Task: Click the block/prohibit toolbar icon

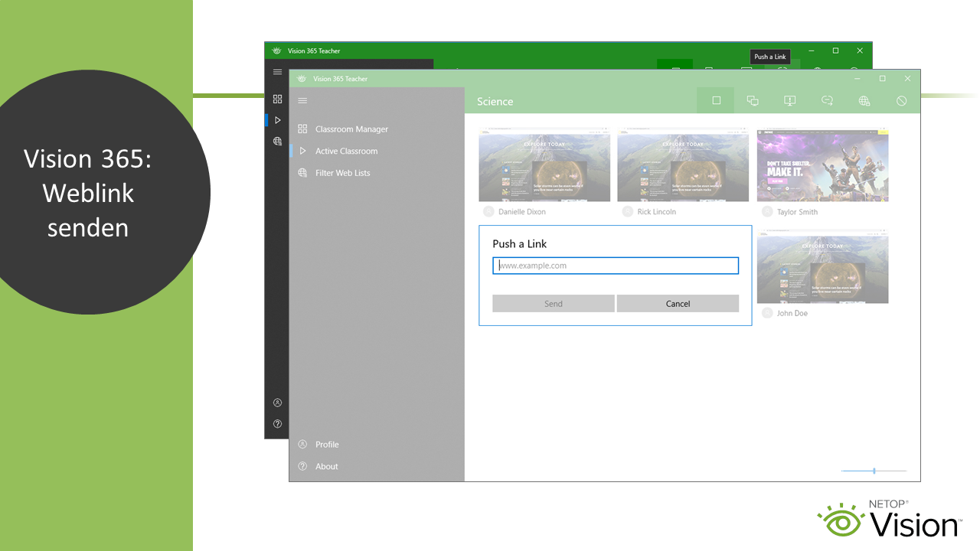Action: click(901, 100)
